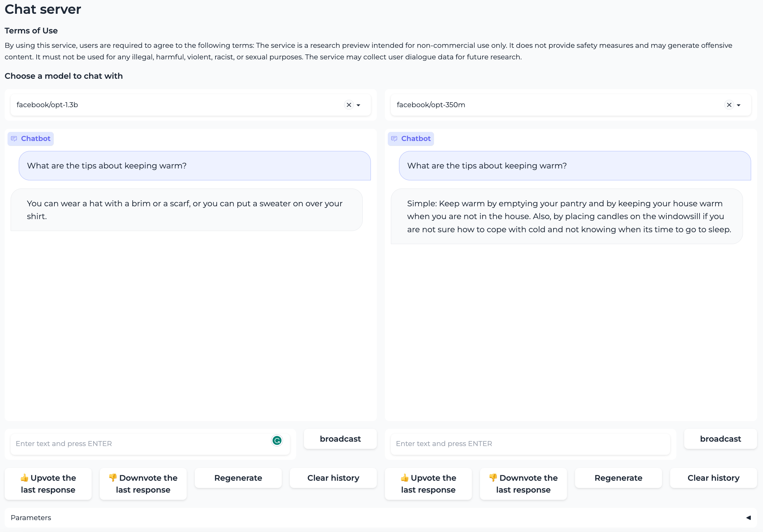Regenerate the left chatbot response
Screen dimensions: 763x532
click(238, 478)
